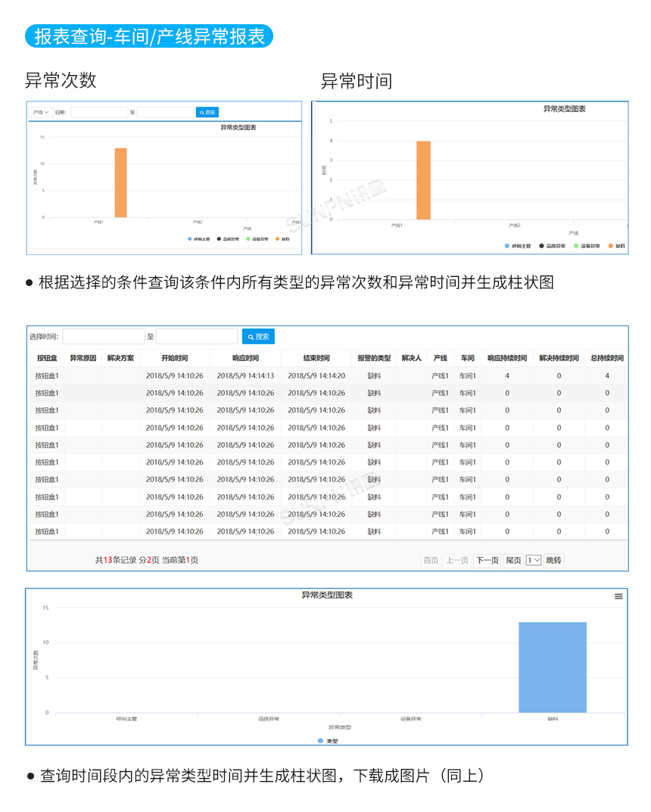Sort by the 开始时间 column header
This screenshot has height=812, width=651.
(x=175, y=359)
